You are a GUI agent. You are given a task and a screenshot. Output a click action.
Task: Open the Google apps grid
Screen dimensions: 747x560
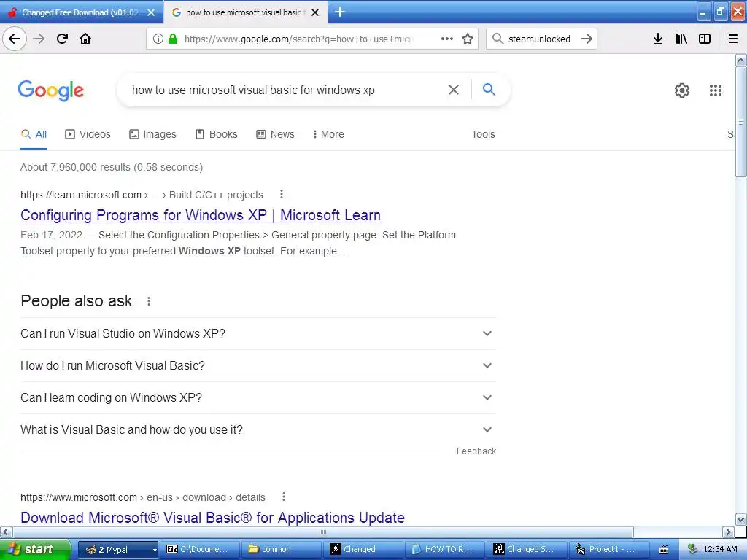click(x=715, y=90)
